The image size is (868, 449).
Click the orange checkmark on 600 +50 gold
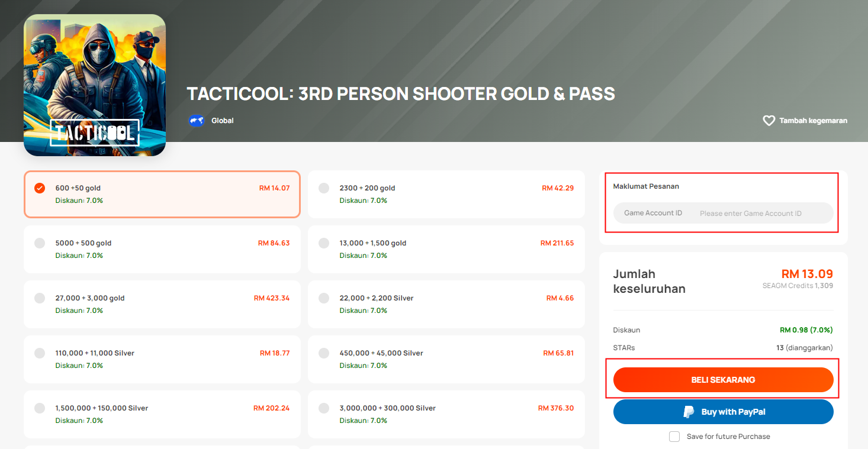40,188
